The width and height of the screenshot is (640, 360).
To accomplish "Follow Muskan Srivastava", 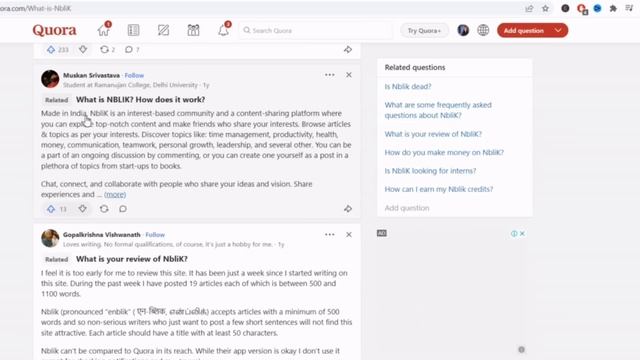I will (134, 75).
